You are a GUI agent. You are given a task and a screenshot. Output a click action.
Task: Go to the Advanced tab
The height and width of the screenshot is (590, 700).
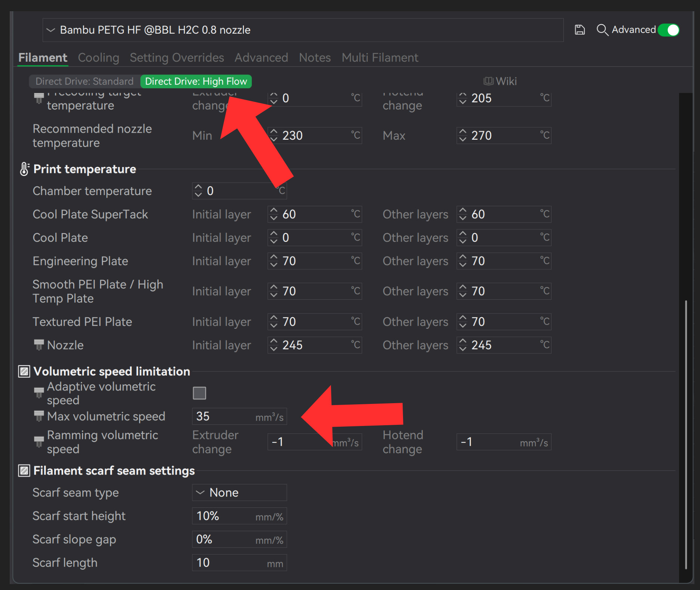coord(261,58)
